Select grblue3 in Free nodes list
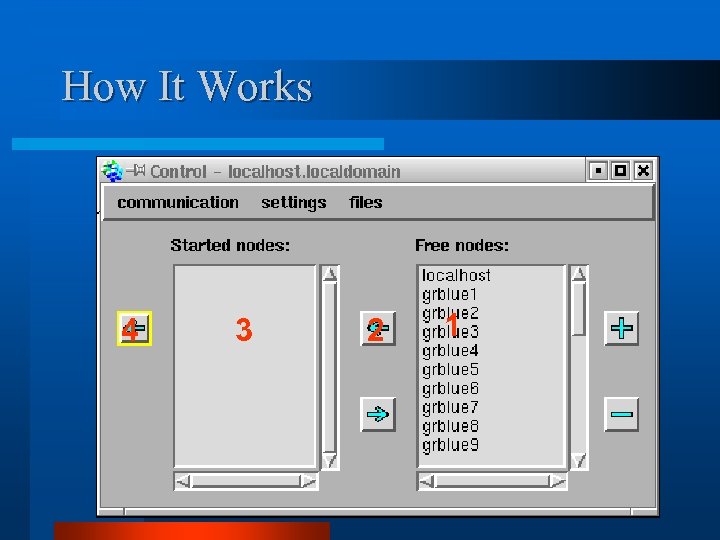Viewport: 720px width, 540px height. click(491, 332)
